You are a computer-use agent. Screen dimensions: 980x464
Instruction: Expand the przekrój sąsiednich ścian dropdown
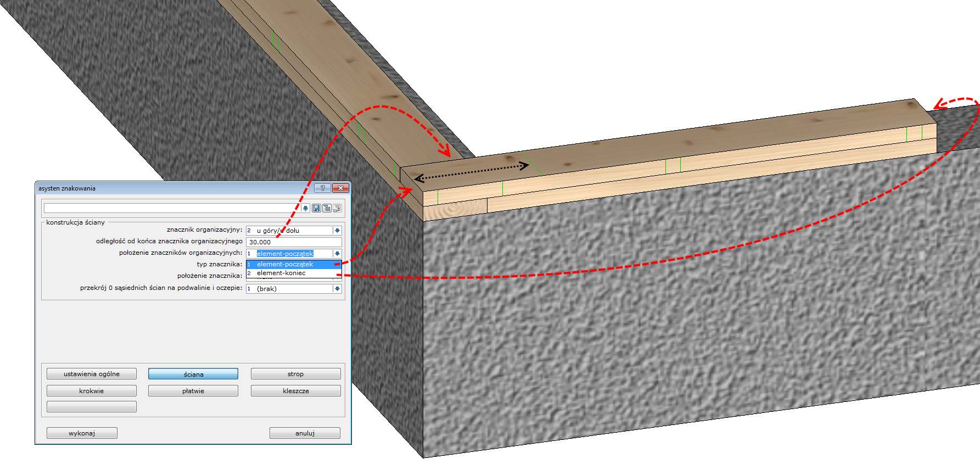tap(337, 289)
